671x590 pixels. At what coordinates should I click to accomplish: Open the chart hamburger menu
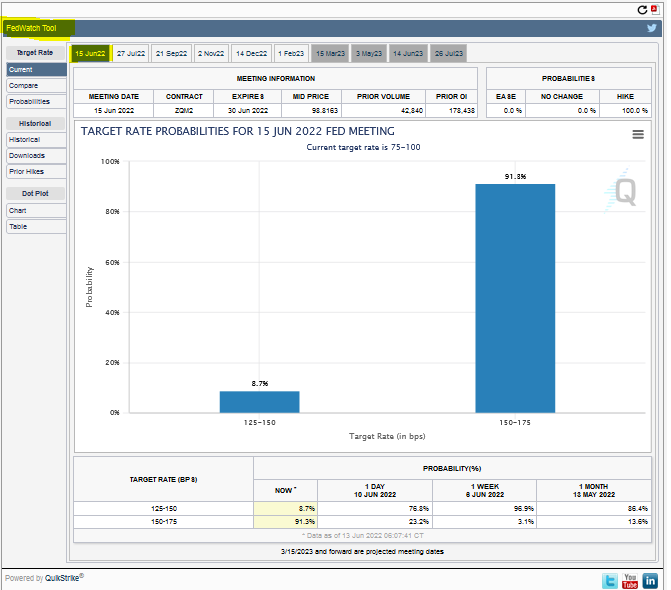638,134
